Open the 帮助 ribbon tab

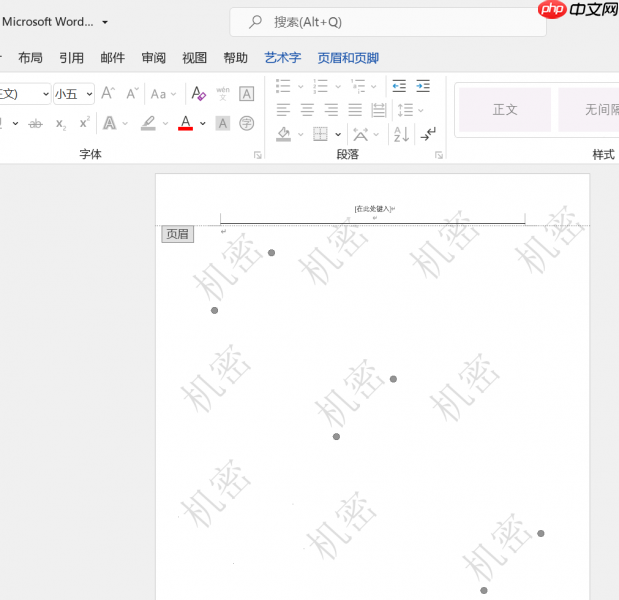click(x=236, y=58)
